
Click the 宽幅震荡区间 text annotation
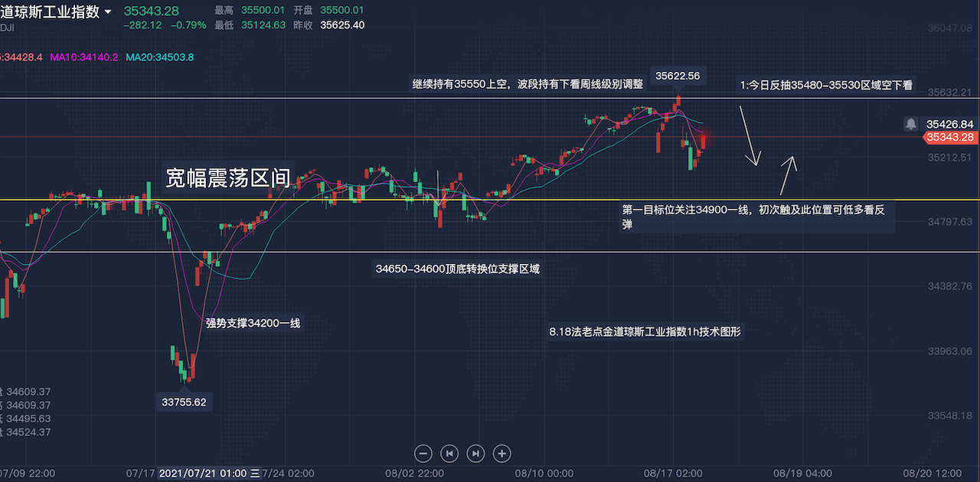click(x=228, y=177)
